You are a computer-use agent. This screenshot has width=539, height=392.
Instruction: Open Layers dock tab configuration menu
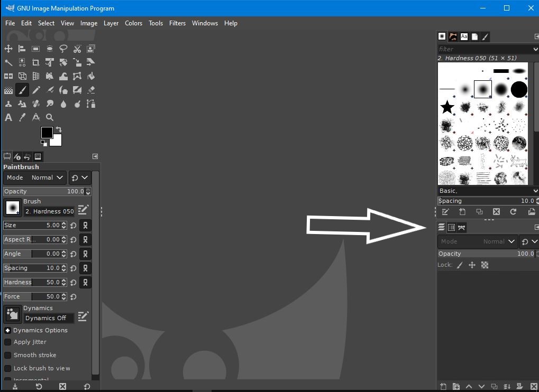536,227
